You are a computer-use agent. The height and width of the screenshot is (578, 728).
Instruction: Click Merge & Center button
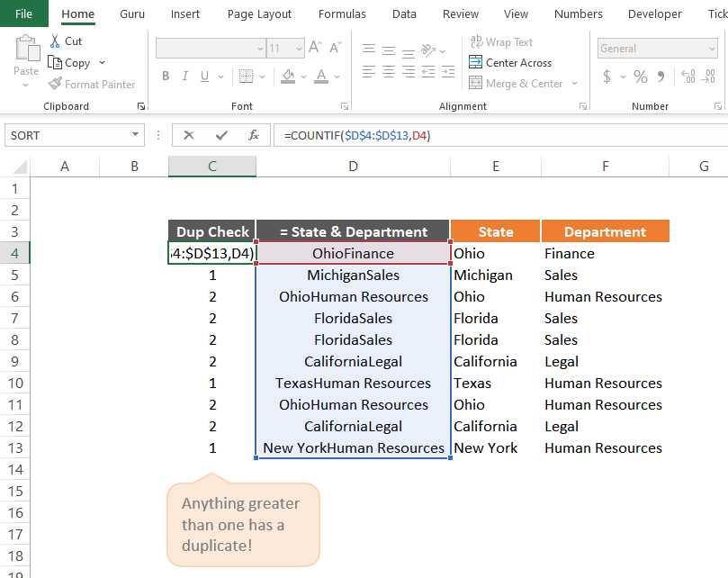(x=516, y=84)
